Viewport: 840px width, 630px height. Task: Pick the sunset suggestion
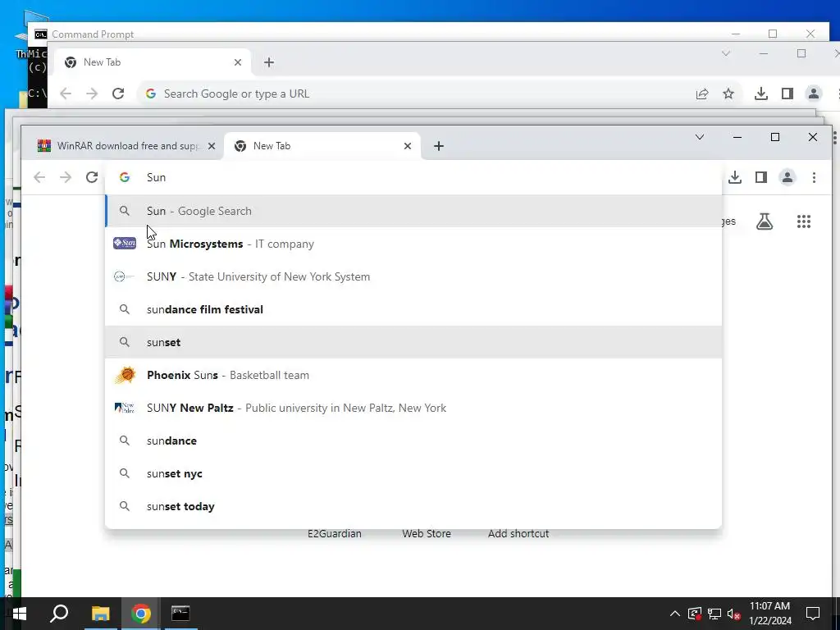(413, 342)
